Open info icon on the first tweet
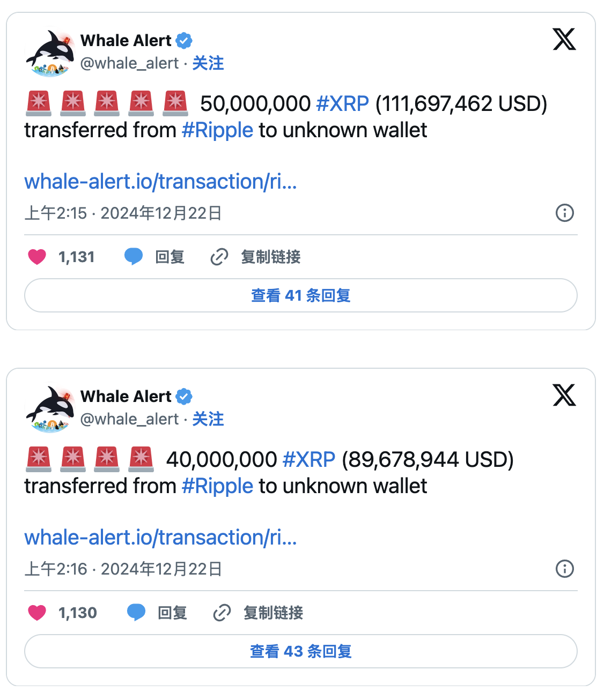 (564, 213)
